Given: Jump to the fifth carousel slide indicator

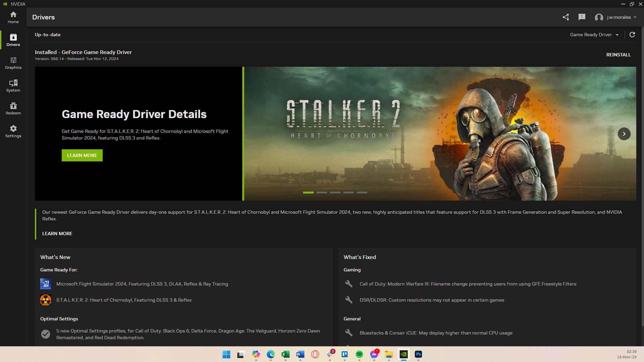Looking at the screenshot, I should coord(362,193).
